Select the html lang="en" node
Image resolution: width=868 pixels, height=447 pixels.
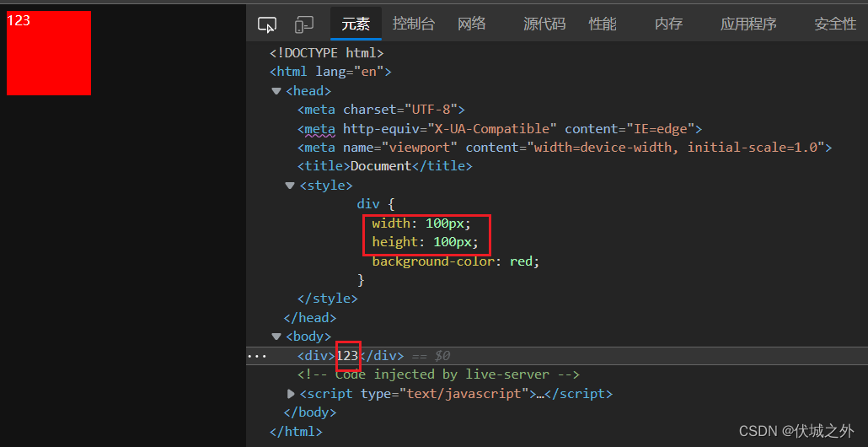[330, 72]
